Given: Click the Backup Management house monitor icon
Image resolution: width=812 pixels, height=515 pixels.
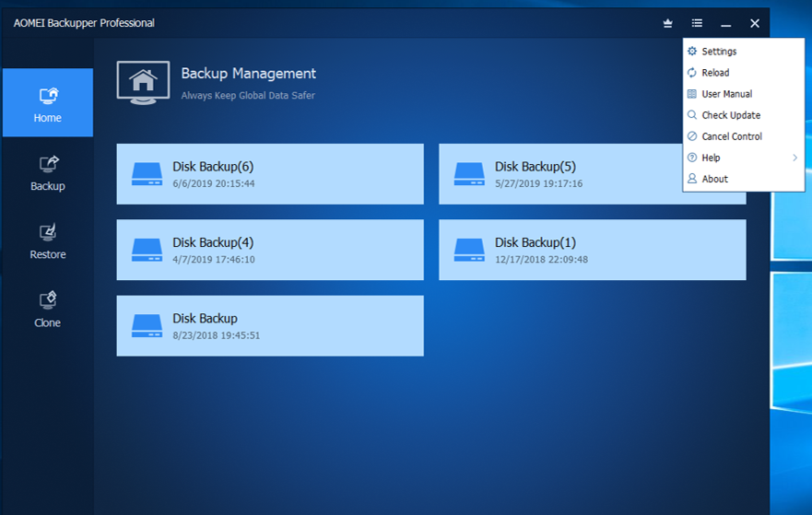Looking at the screenshot, I should point(143,82).
